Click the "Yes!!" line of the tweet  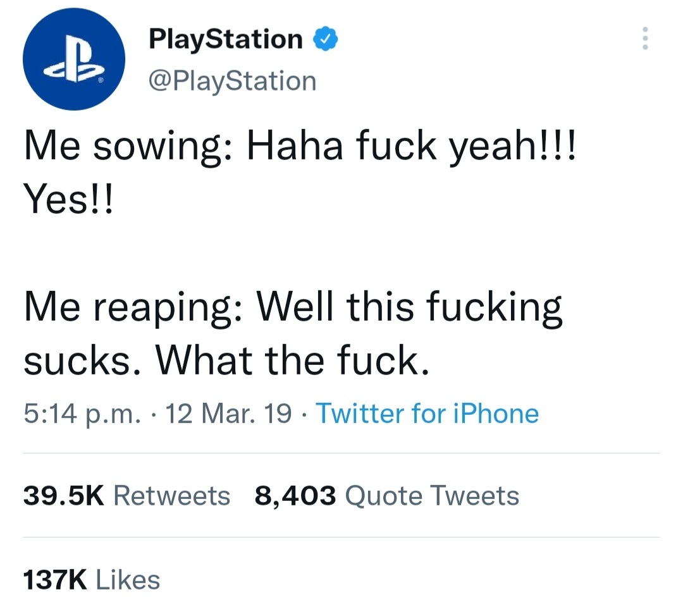(x=68, y=199)
